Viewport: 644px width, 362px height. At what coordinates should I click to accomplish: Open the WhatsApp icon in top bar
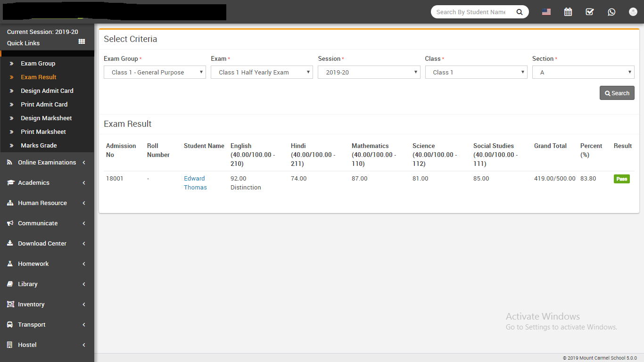[611, 12]
